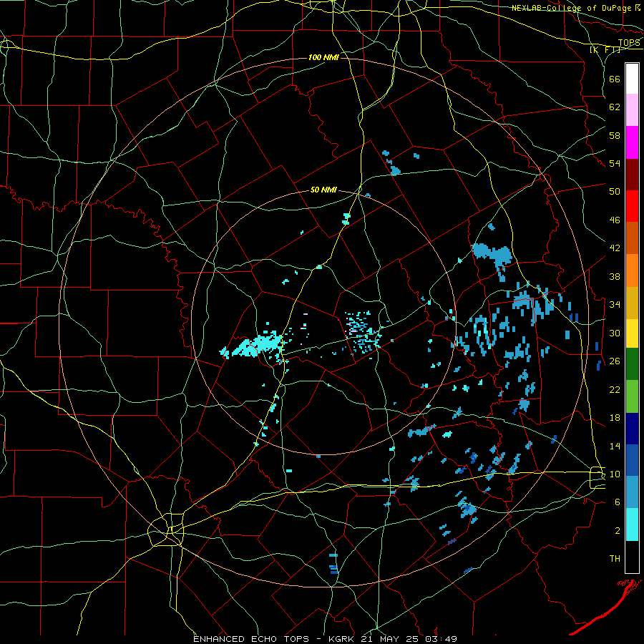Click the legend value 34
Screen dimensions: 644x644
click(x=615, y=305)
